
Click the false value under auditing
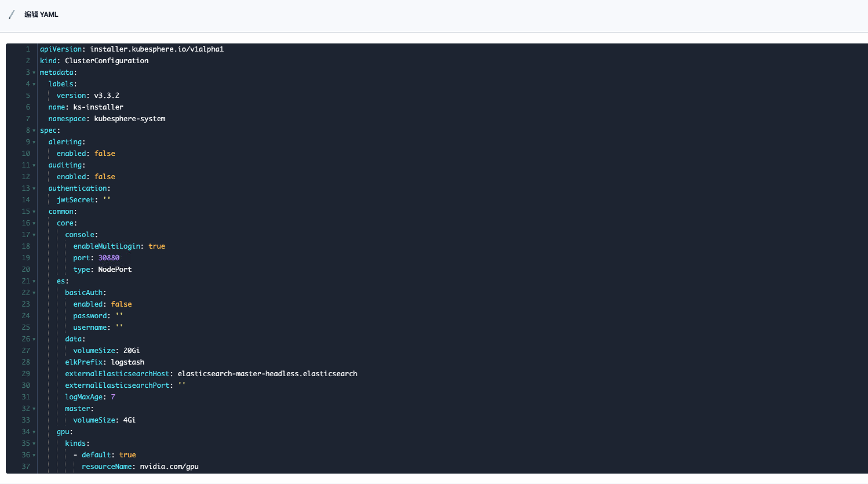105,177
